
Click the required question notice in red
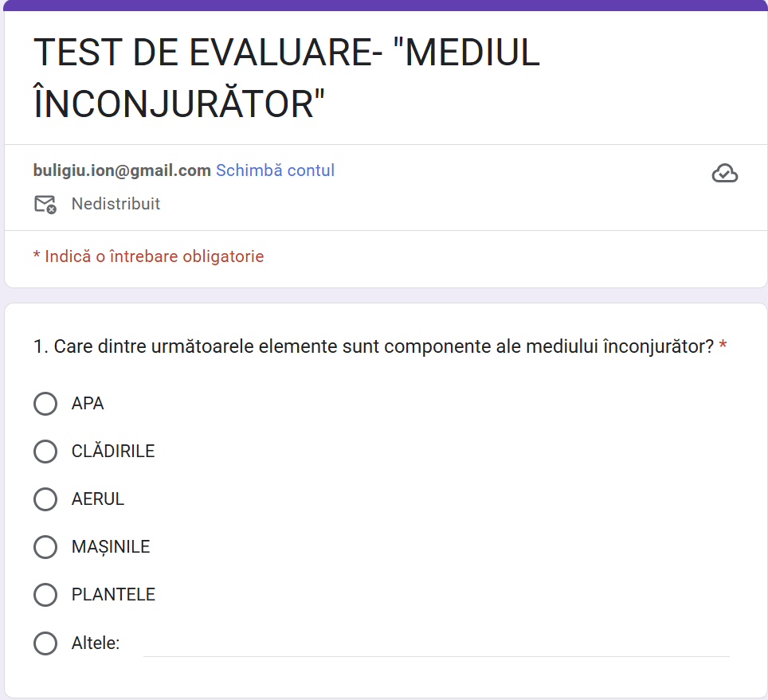(148, 256)
